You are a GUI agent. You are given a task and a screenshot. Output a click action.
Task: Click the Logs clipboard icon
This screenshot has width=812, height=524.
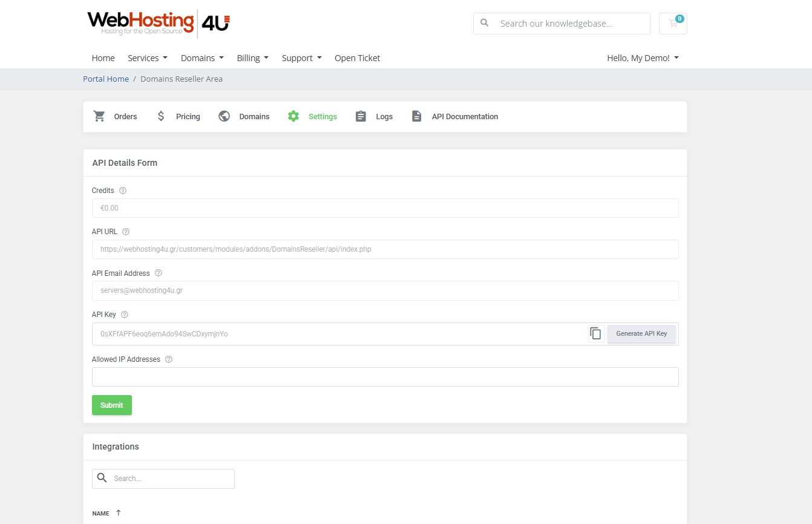pos(361,116)
